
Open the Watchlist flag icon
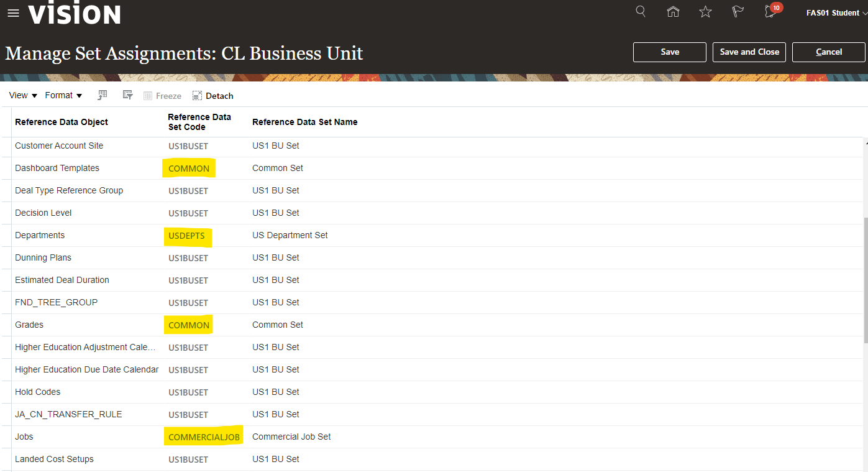[x=738, y=12]
